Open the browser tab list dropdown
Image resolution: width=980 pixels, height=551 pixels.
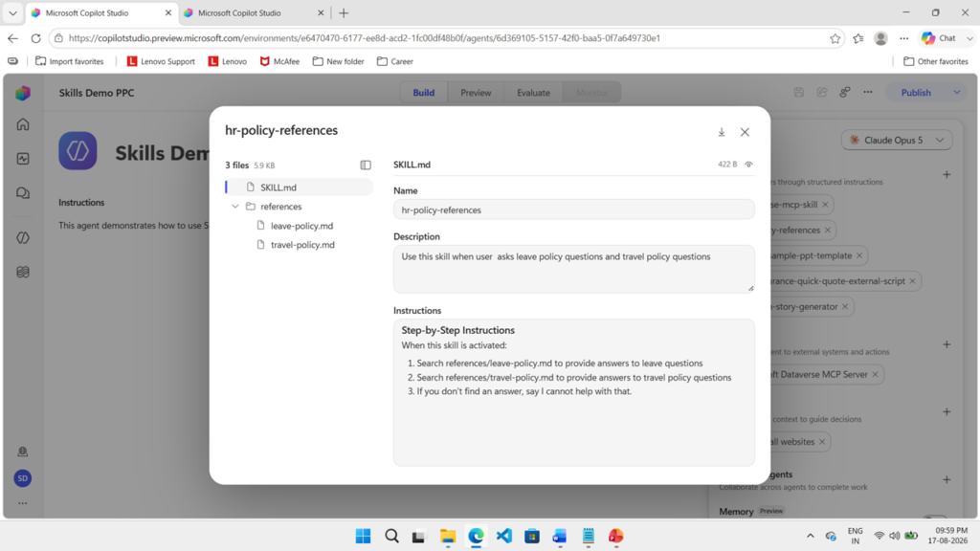[x=12, y=13]
